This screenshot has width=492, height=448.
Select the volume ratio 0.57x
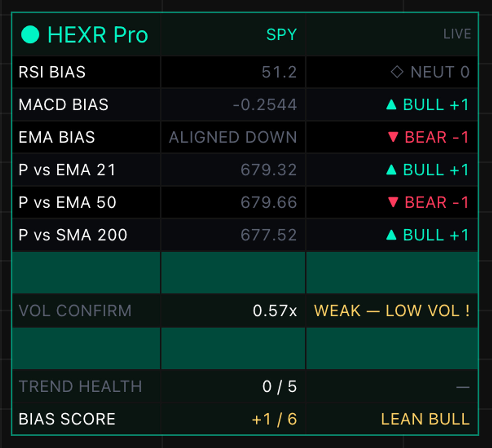(275, 311)
